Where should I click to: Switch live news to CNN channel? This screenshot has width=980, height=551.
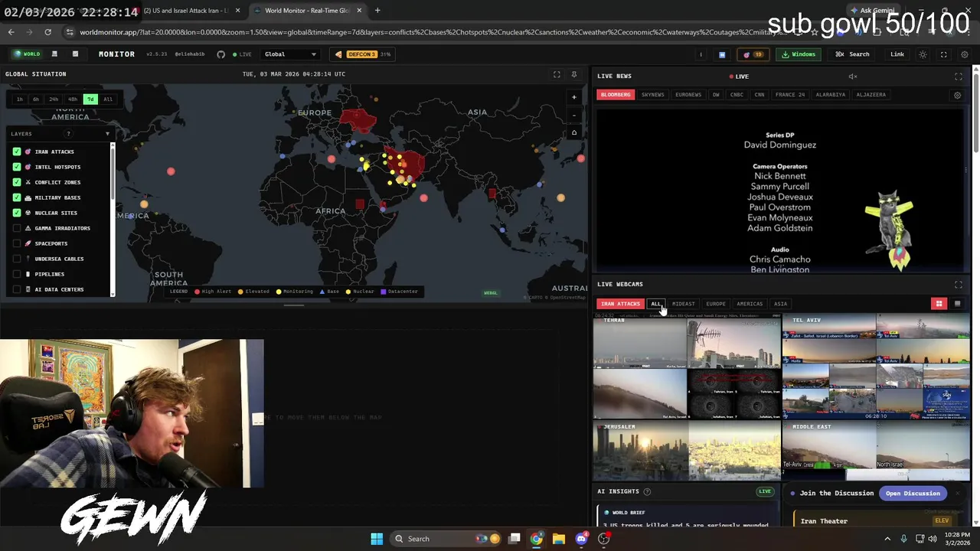pyautogui.click(x=759, y=95)
